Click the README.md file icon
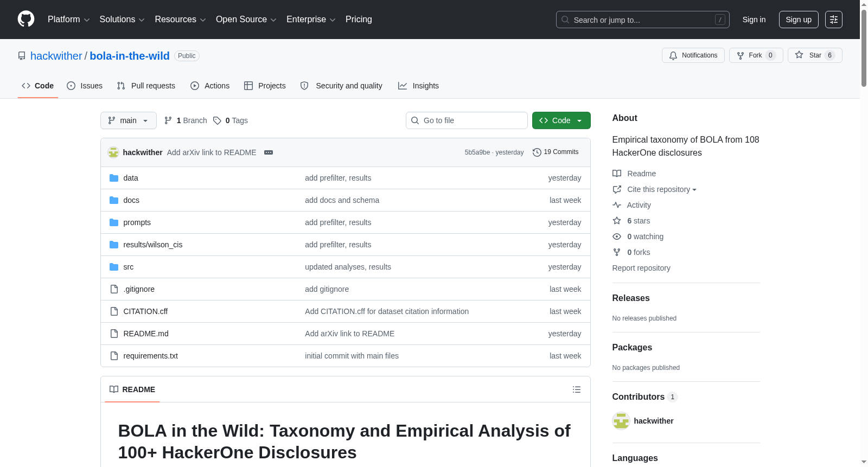The image size is (868, 467). pyautogui.click(x=114, y=334)
